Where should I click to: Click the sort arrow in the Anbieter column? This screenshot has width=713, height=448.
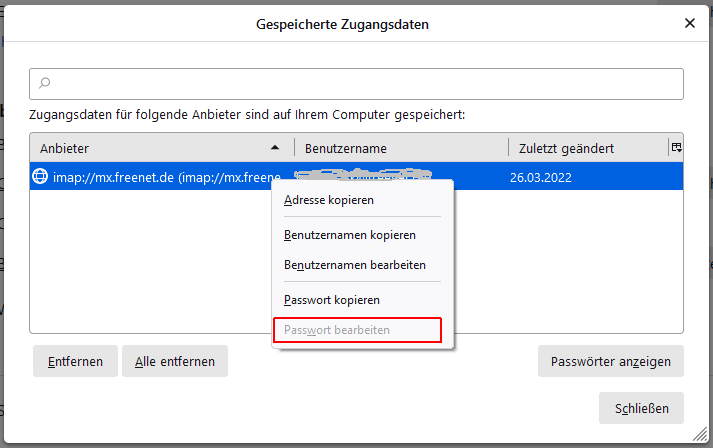(275, 148)
